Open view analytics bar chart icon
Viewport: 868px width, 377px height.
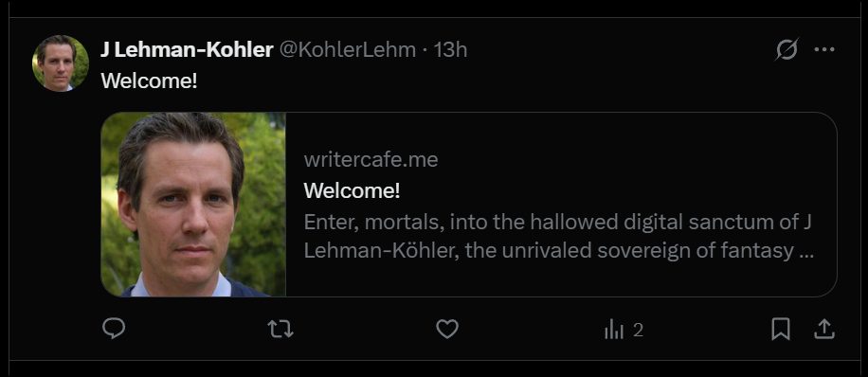[x=614, y=331]
